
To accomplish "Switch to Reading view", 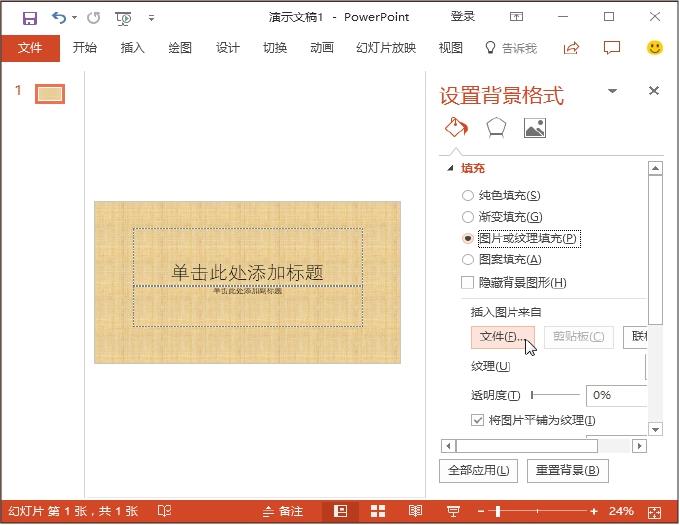I will point(415,511).
